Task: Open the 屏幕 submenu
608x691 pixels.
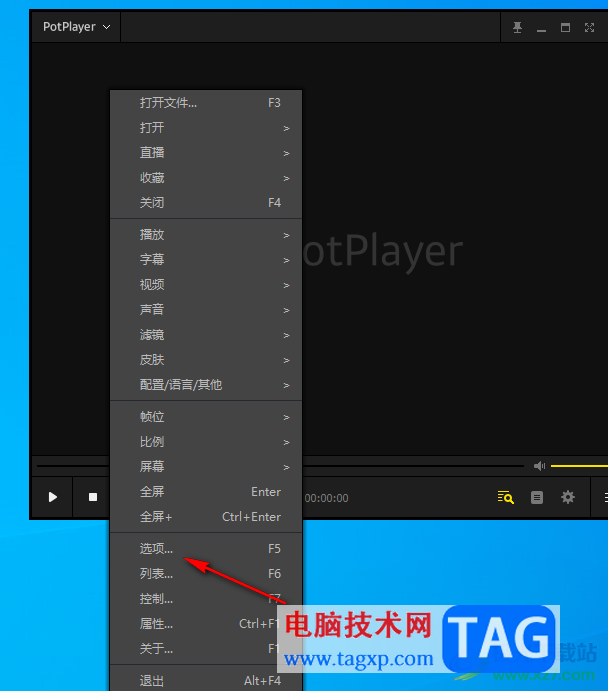Action: (206, 467)
